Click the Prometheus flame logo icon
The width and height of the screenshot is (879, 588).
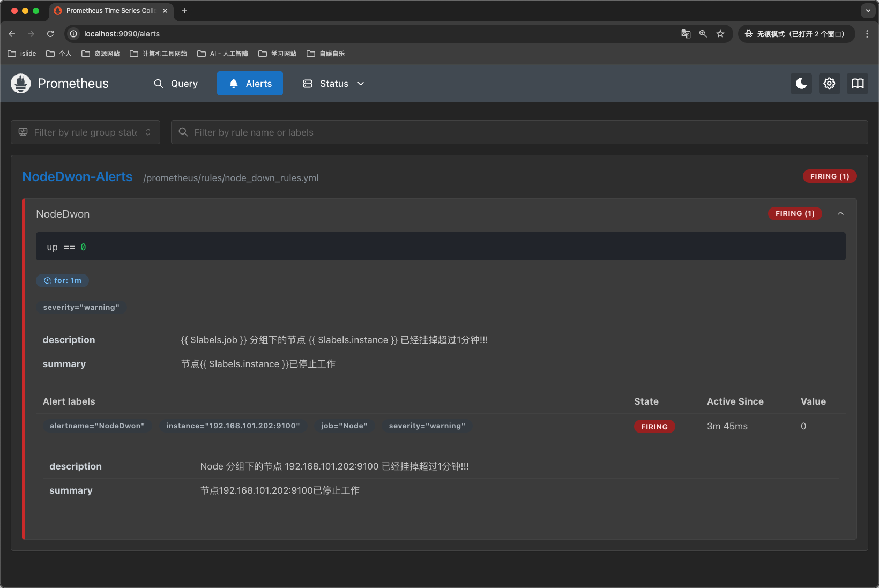20,84
